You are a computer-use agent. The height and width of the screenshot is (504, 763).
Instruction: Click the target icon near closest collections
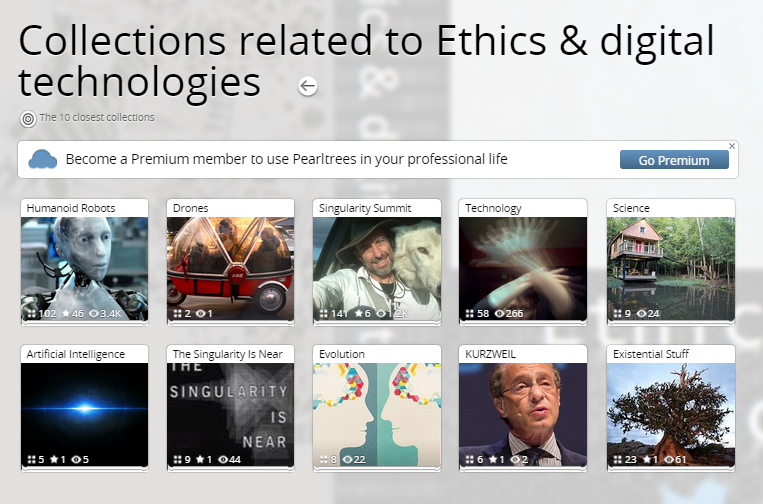tap(28, 119)
